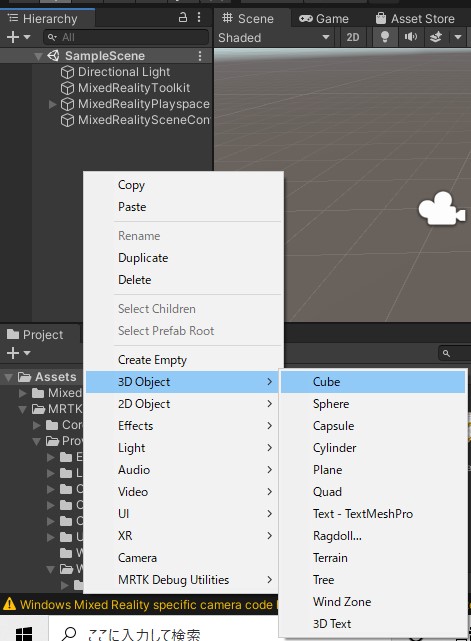Create a Wind Zone from the submenu
The image size is (471, 641).
tap(372, 602)
